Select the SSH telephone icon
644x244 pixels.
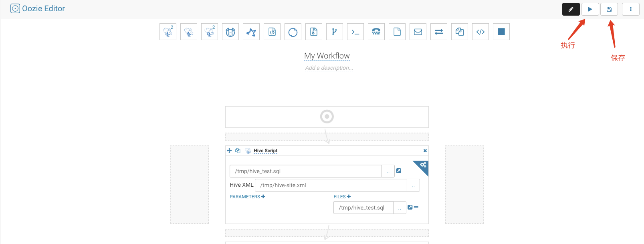[376, 32]
